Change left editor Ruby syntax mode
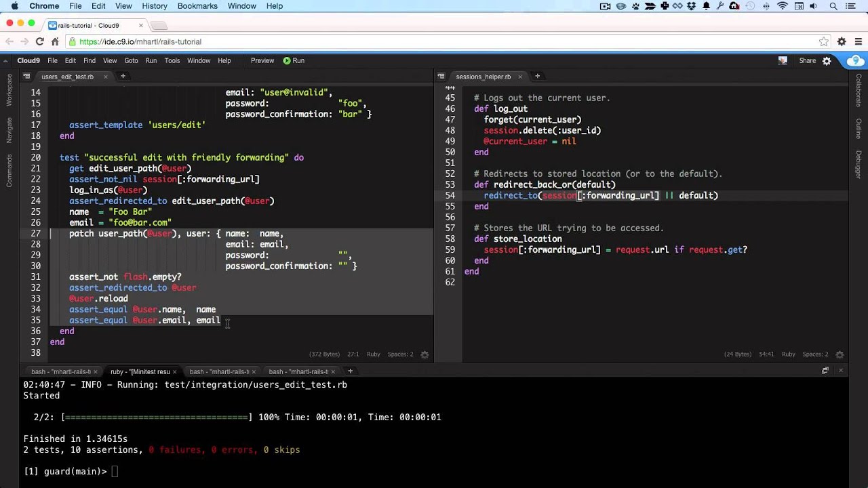Image resolution: width=868 pixels, height=488 pixels. tap(373, 354)
